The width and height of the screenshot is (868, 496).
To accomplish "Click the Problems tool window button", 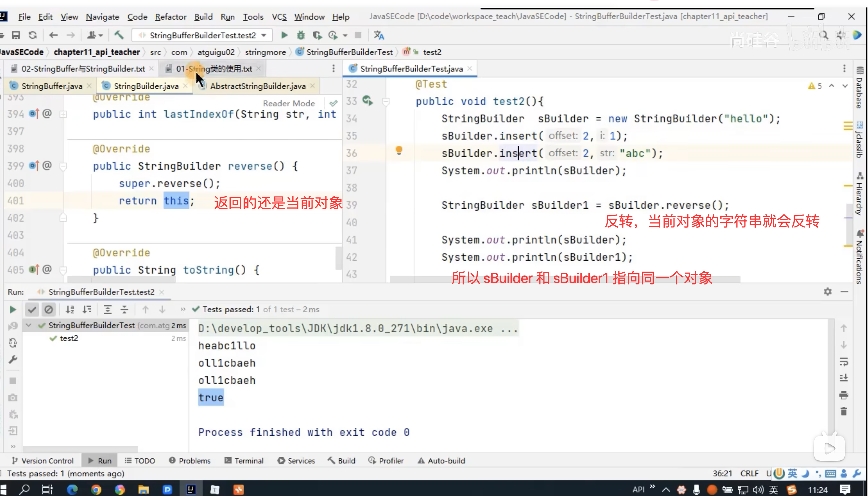I will [x=190, y=461].
